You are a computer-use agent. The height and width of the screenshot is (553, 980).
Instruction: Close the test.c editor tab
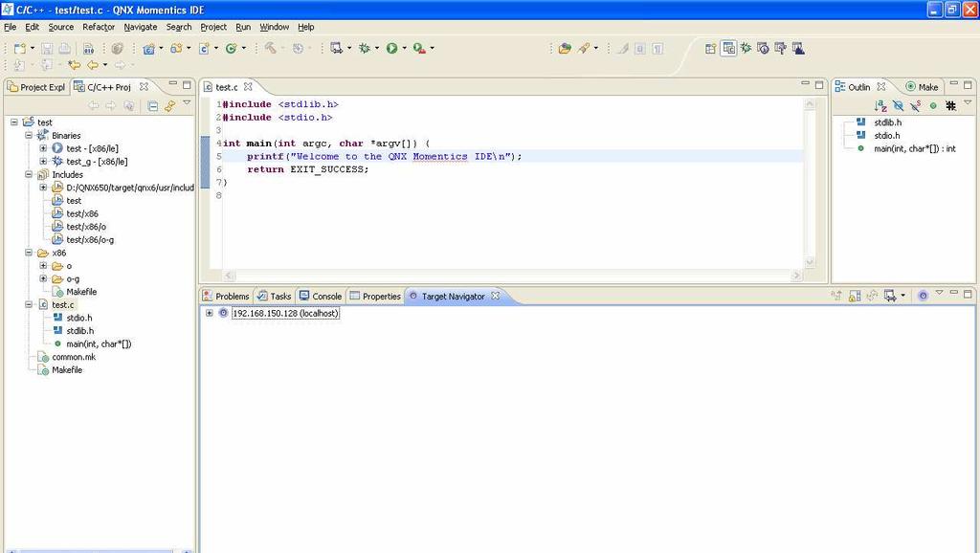point(248,87)
